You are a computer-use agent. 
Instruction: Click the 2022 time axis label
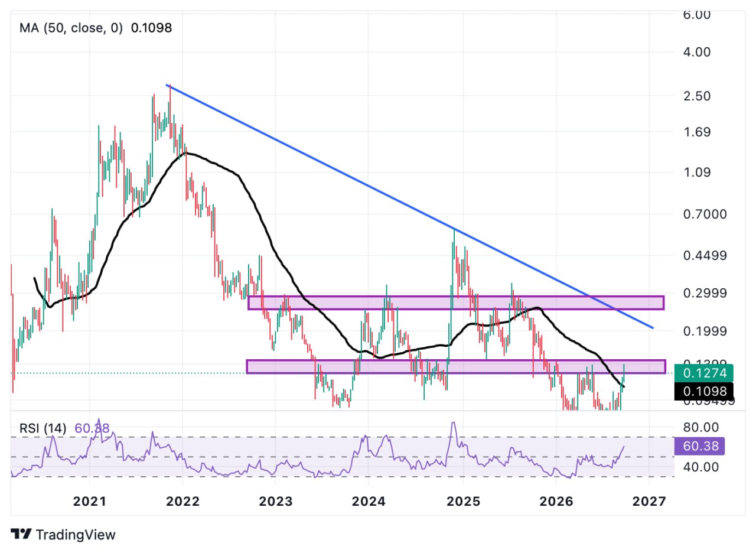(183, 502)
